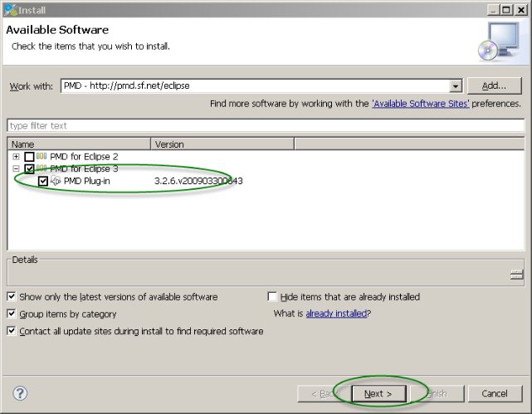Close the Install dialog window
The width and height of the screenshot is (532, 414).
[x=520, y=10]
